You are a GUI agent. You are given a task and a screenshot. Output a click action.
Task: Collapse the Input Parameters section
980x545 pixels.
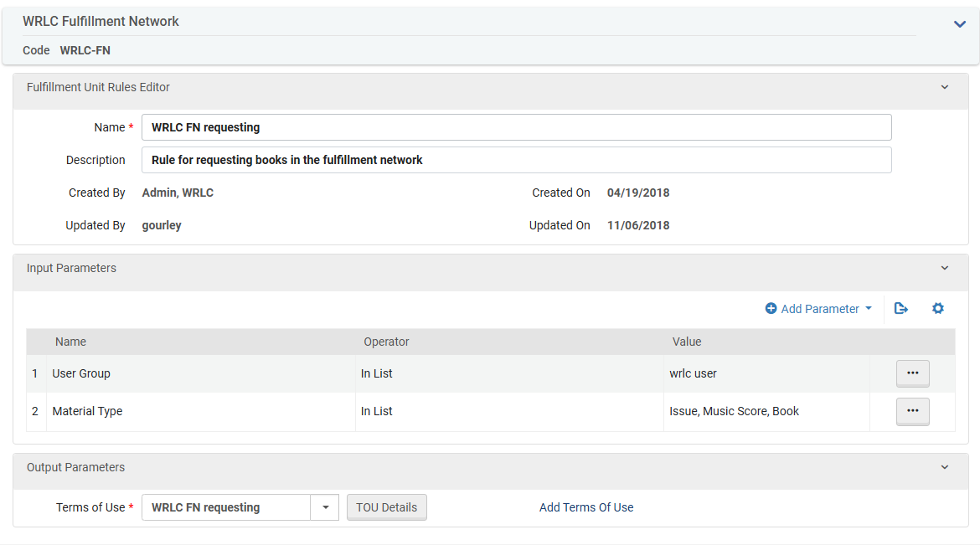(x=945, y=269)
